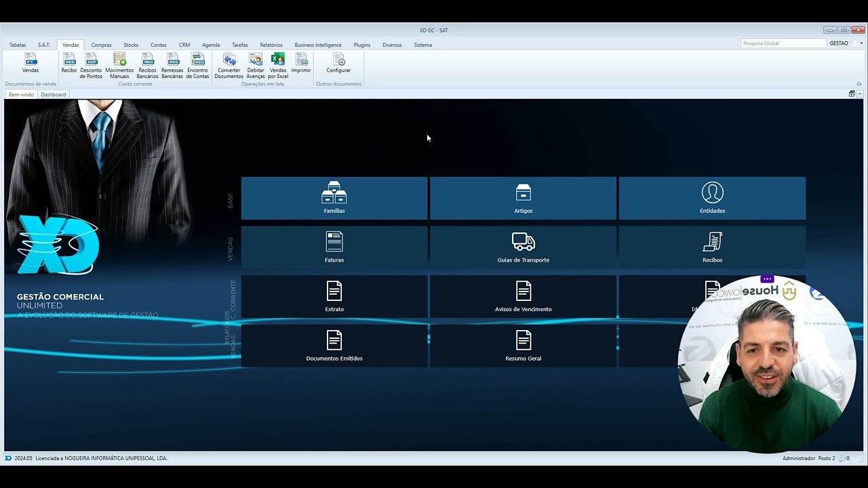Click the Recibo toolbar icon
This screenshot has width=868, height=488.
(69, 63)
